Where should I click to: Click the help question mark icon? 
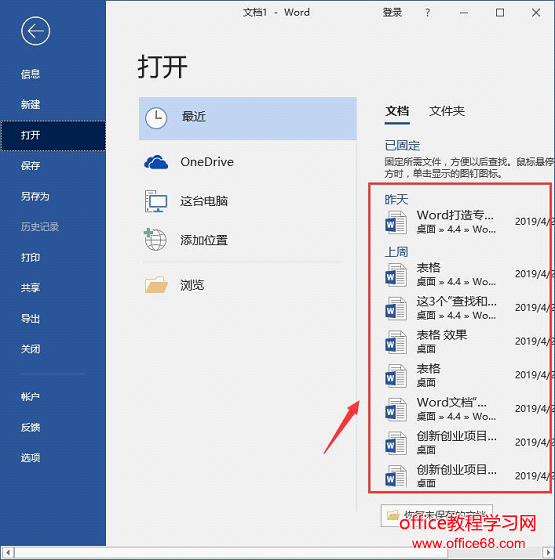428,13
